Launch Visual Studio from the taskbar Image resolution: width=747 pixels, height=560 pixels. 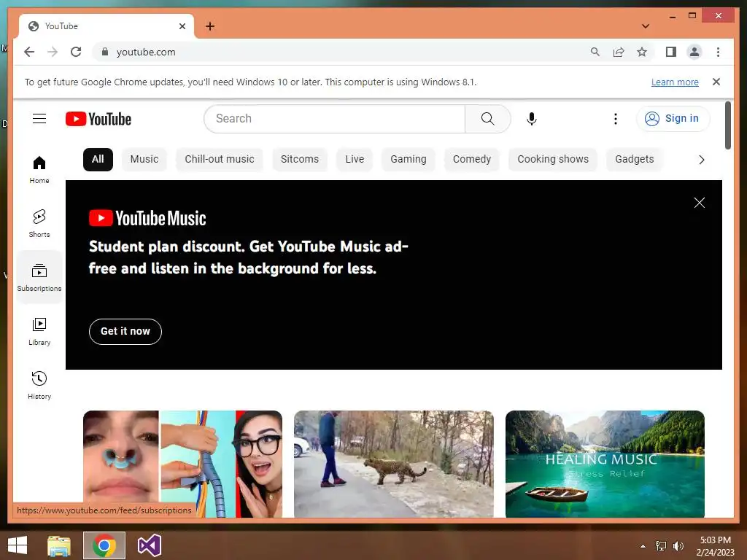[x=149, y=545]
